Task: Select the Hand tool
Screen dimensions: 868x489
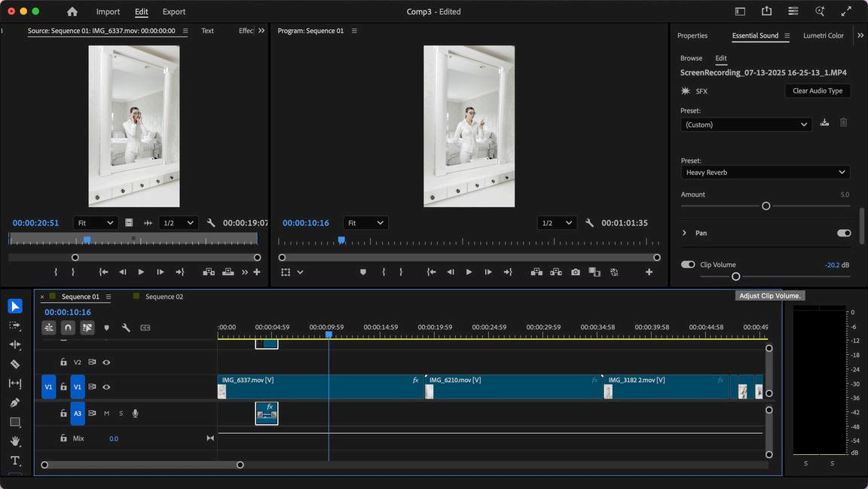Action: coord(14,442)
